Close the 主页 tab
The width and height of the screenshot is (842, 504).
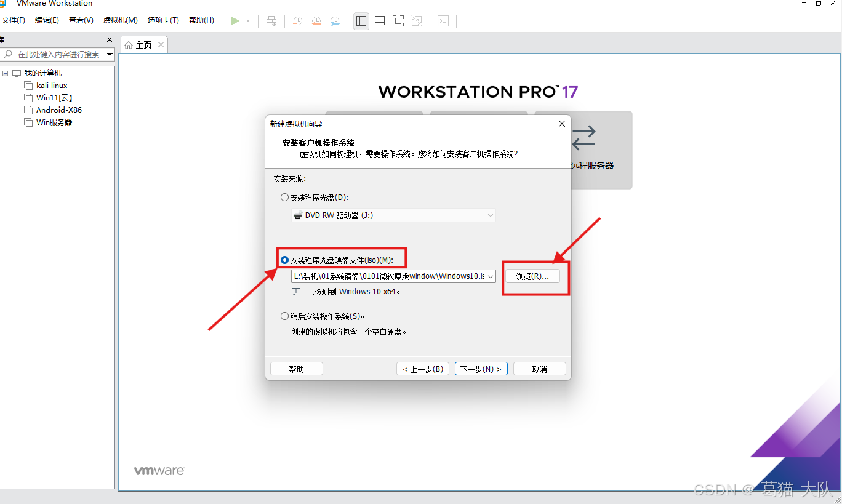pos(161,45)
